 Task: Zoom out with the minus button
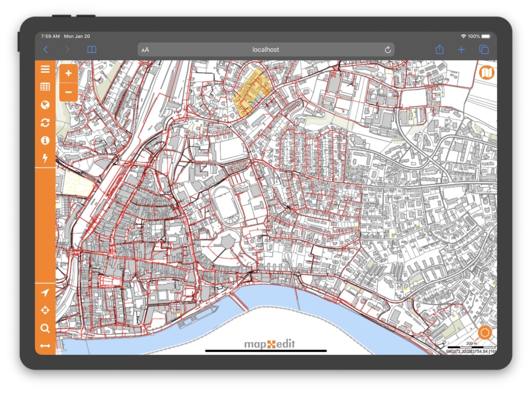[x=69, y=91]
